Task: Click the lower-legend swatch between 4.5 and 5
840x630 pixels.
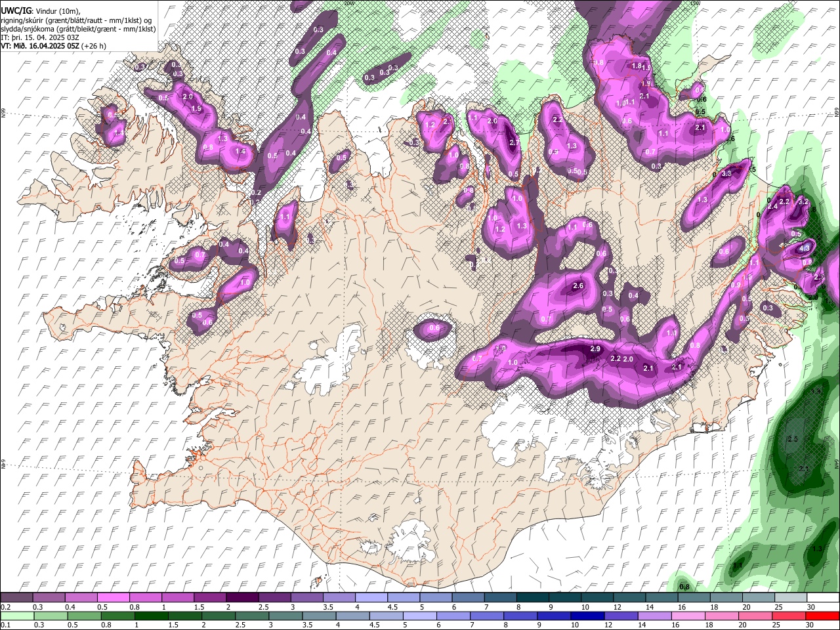Action: [x=385, y=616]
